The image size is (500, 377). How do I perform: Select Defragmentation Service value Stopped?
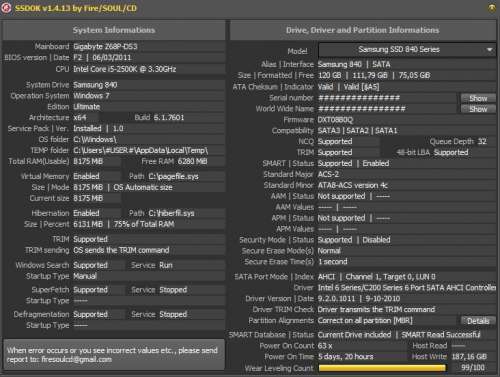(173, 314)
